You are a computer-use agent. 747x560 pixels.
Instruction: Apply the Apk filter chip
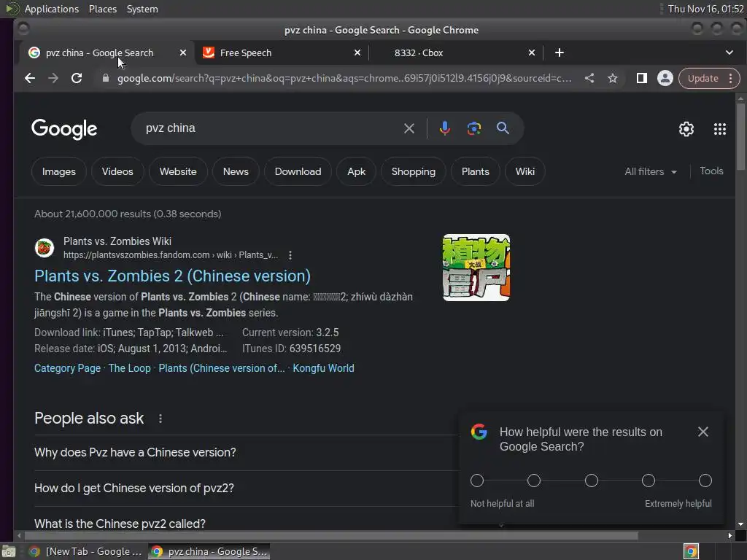coord(356,171)
